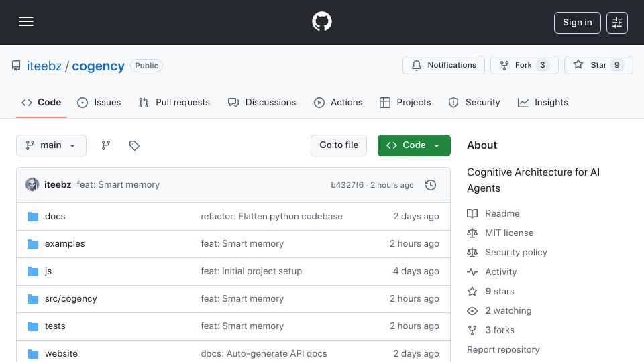Open the iteebz owner profile link
The width and height of the screenshot is (644, 362).
44,66
